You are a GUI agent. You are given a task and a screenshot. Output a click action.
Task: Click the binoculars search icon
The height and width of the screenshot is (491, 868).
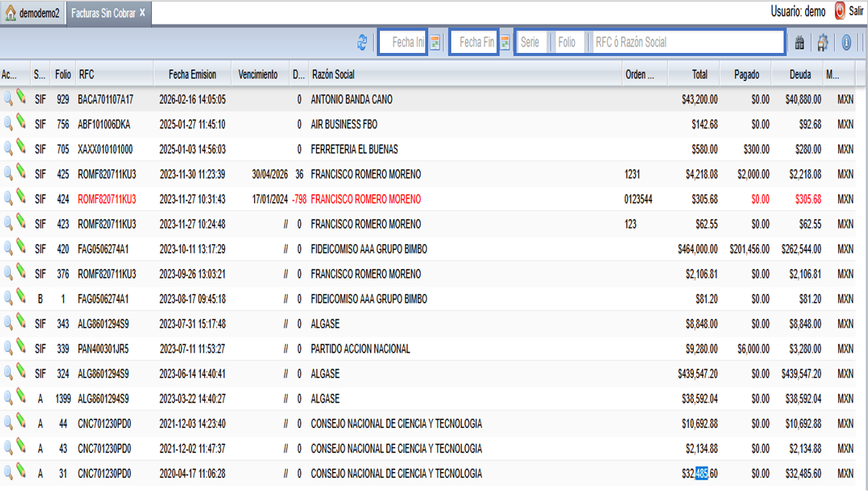[x=800, y=43]
